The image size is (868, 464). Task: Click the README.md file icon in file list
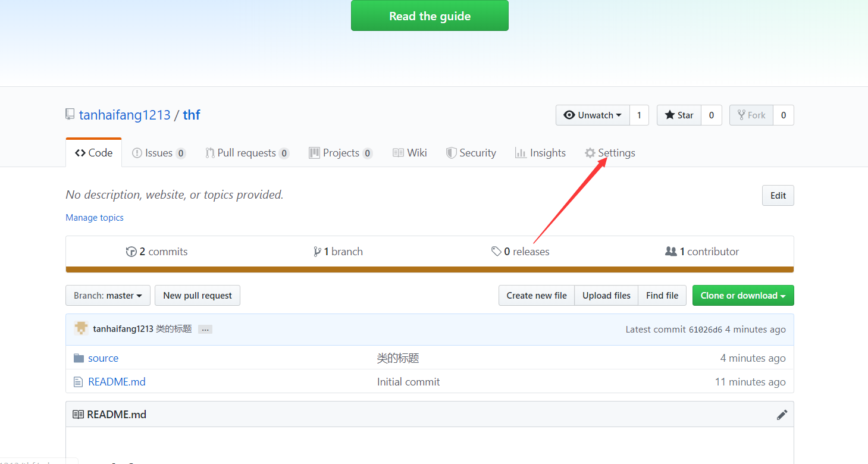[x=78, y=382]
